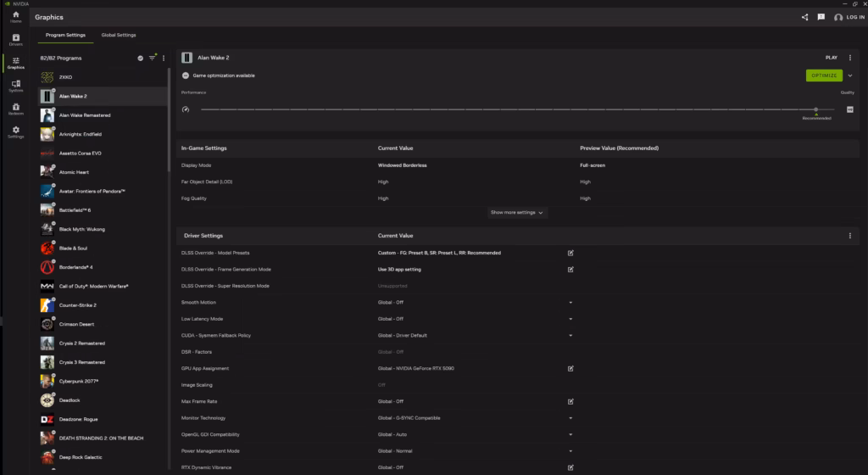Select Black Myth: Wukong in list

(x=103, y=229)
